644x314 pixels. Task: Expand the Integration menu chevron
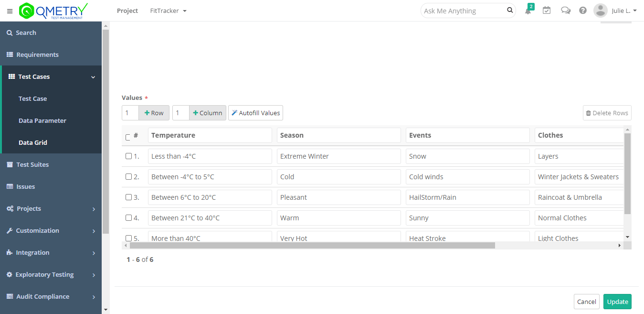click(94, 253)
